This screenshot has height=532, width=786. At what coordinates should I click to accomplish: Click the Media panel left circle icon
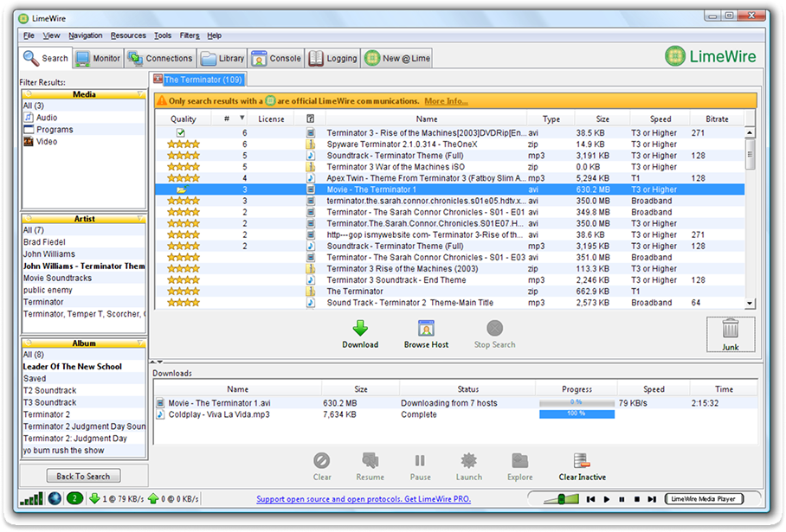pyautogui.click(x=28, y=93)
